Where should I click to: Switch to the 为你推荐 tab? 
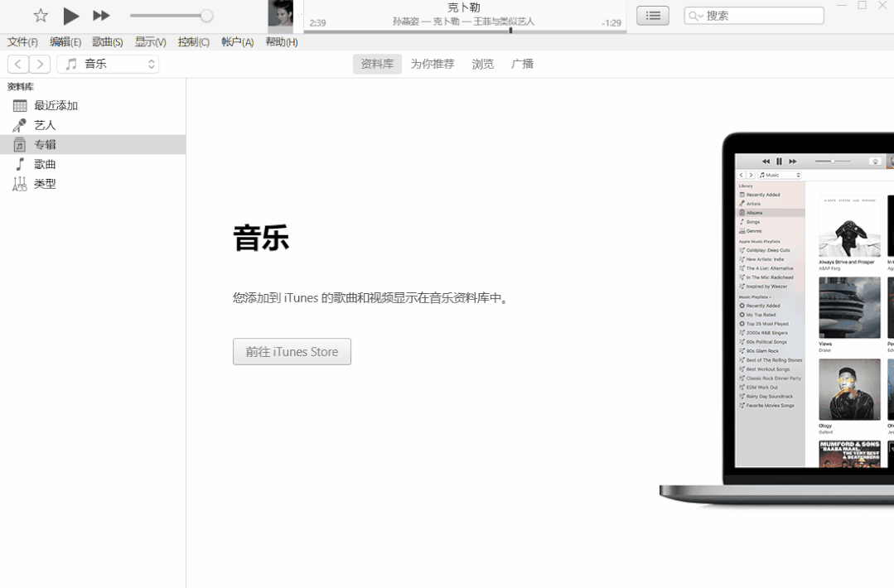point(433,64)
